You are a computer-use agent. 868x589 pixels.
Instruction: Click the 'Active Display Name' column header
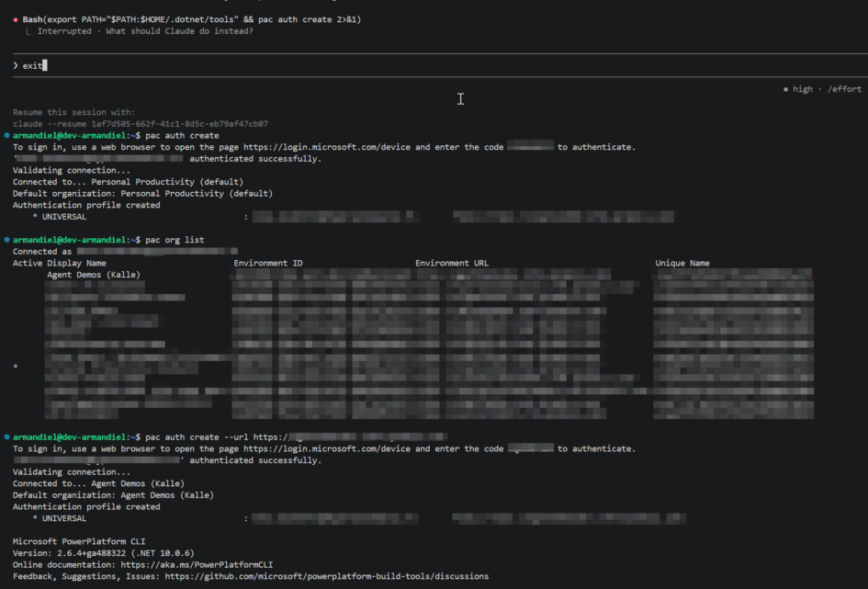click(60, 263)
